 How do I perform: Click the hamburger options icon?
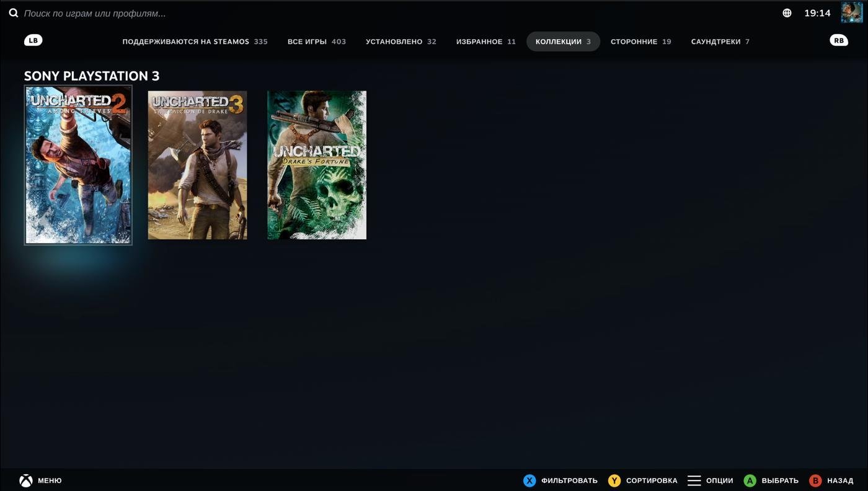pos(694,480)
